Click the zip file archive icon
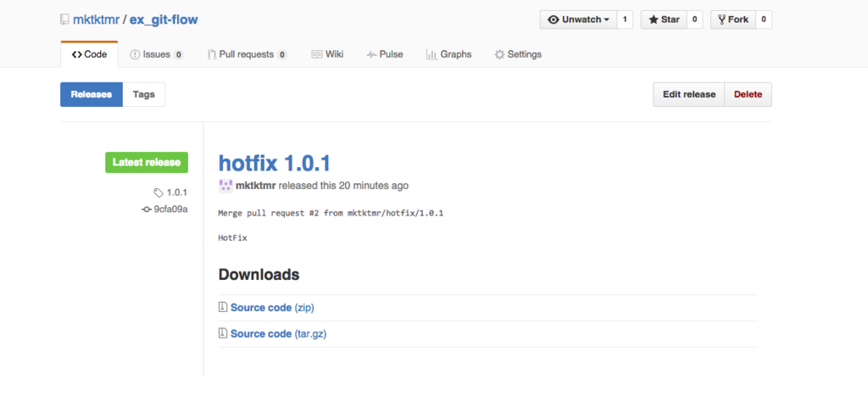Screen dimensions: 868x402 pyautogui.click(x=223, y=307)
